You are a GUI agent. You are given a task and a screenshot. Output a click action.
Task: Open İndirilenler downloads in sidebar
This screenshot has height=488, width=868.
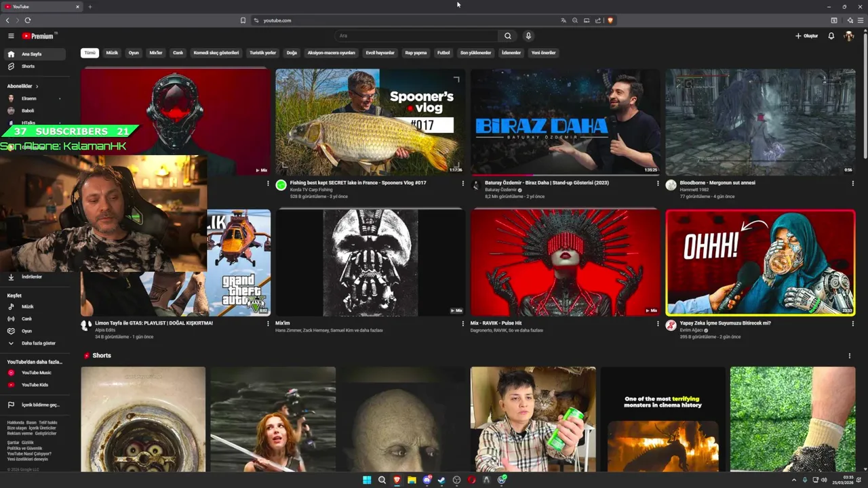pyautogui.click(x=35, y=277)
